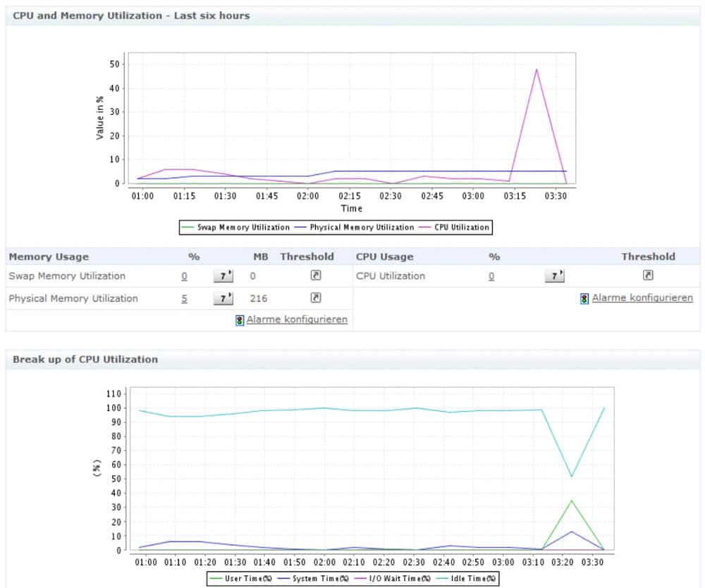Click 03:20 time label on breakup chart

pyautogui.click(x=563, y=563)
